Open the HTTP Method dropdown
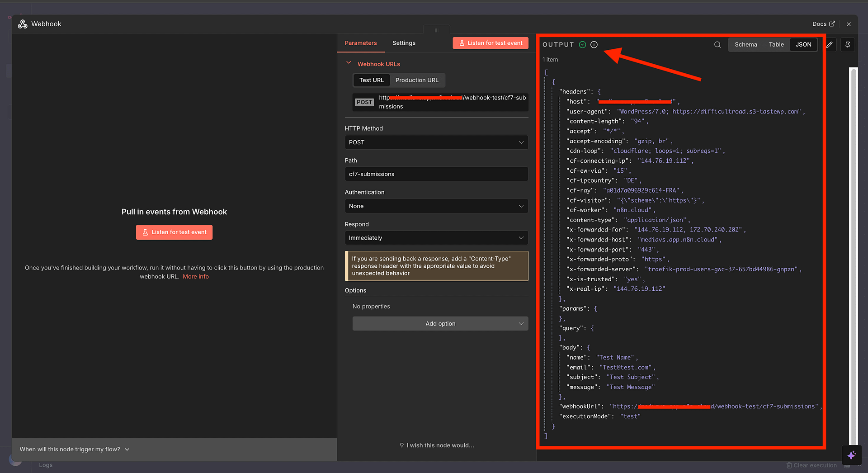Image resolution: width=868 pixels, height=473 pixels. click(x=436, y=142)
